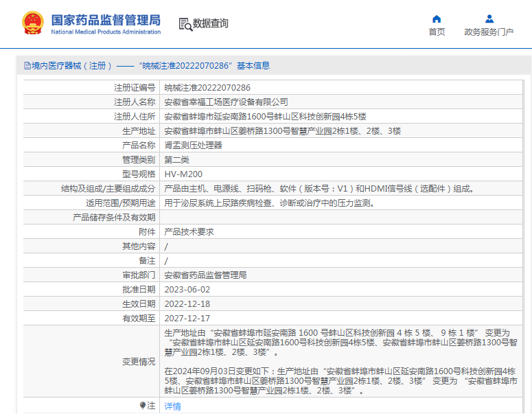The image size is (532, 414).
Task: Open the 详情 link
Action: click(173, 406)
